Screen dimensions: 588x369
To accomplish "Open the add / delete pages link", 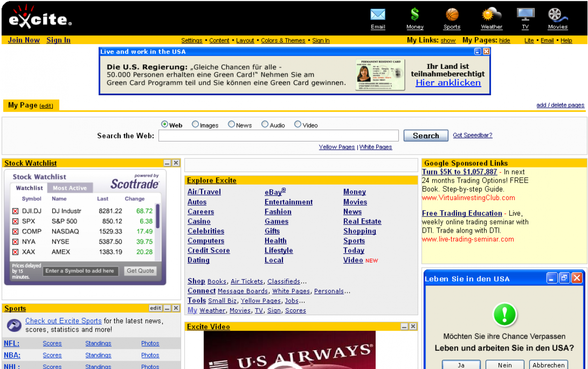I will click(560, 105).
